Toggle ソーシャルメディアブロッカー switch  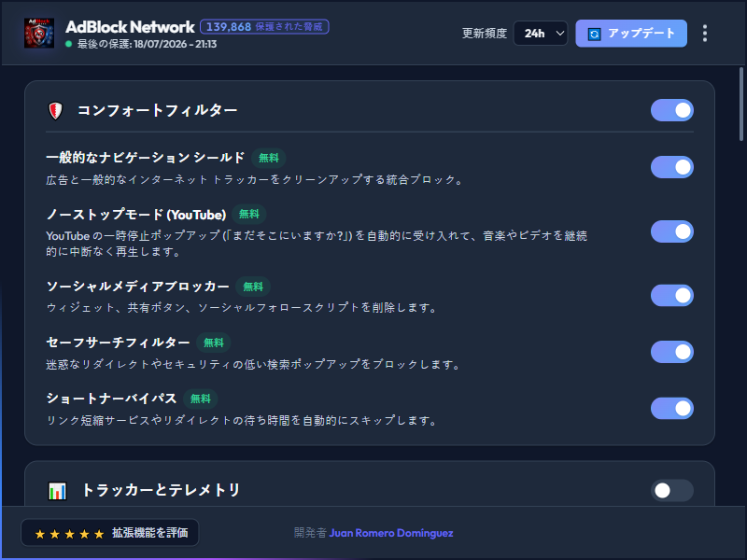[671, 296]
